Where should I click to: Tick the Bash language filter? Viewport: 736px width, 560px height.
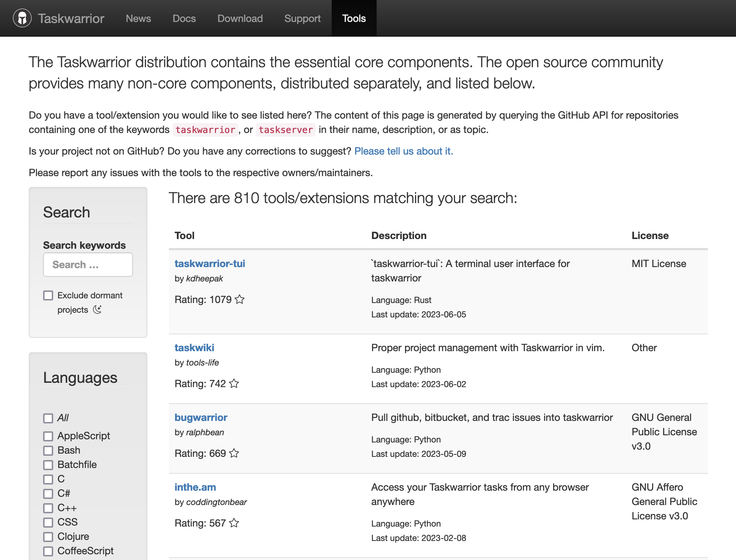click(48, 450)
